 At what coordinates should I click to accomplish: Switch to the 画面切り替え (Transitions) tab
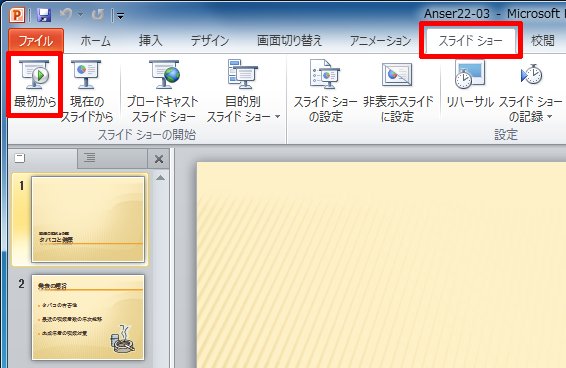tap(289, 41)
